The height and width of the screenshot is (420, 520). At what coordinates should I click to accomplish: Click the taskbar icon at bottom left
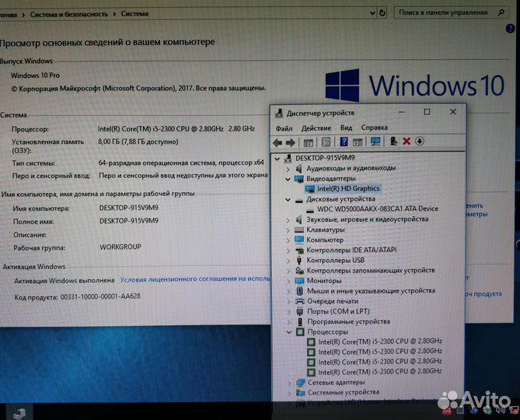coord(19,413)
